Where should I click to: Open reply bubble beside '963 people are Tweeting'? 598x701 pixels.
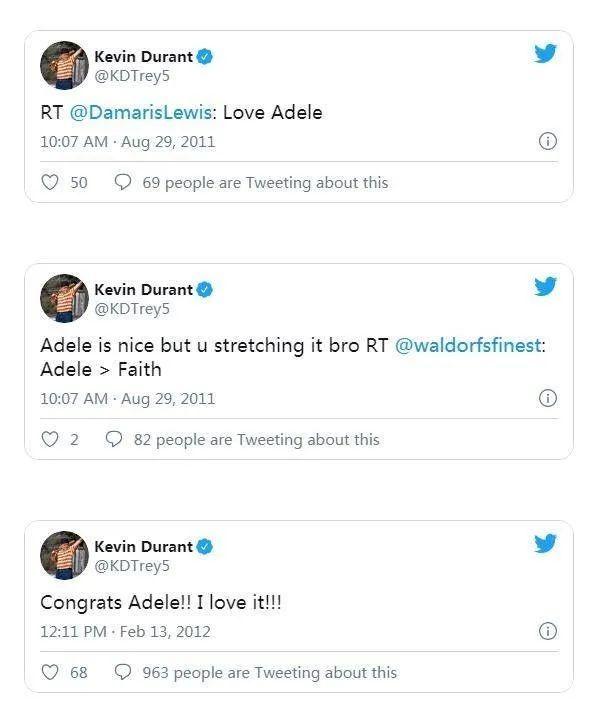(123, 672)
